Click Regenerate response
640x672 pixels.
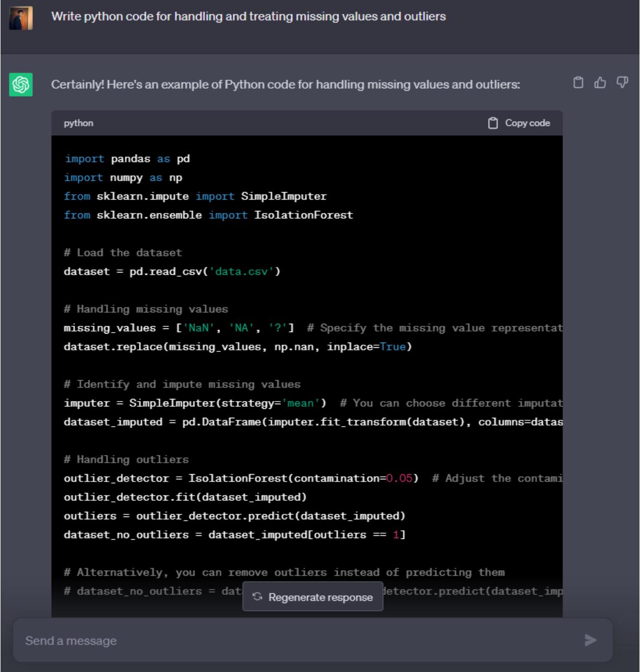pos(313,597)
